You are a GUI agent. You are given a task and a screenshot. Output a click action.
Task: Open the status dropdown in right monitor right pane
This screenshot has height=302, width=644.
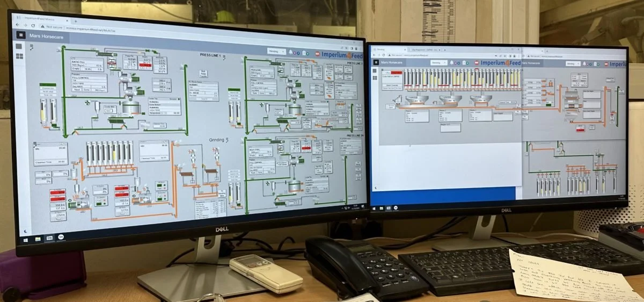[573, 64]
